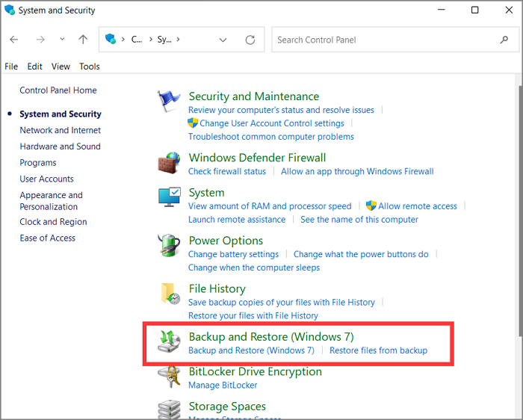523x420 pixels.
Task: Click the Power Options battery icon
Action: pos(169,245)
